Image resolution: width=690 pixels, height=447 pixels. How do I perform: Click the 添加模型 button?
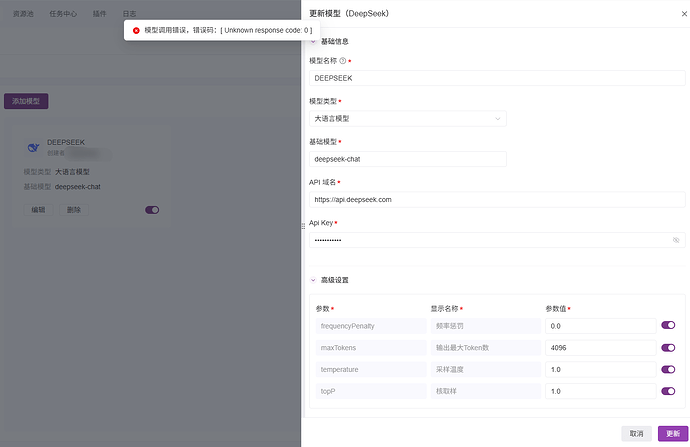click(26, 101)
